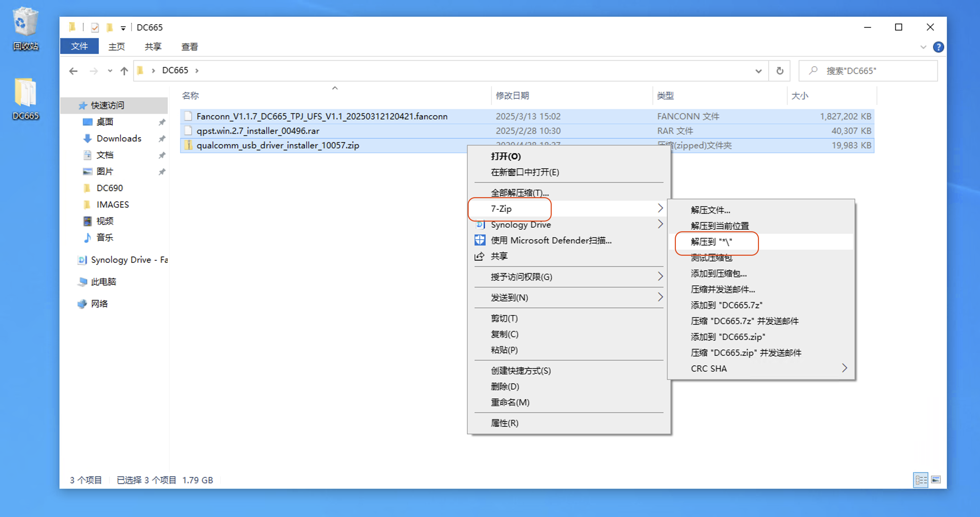Click the Downloads pin icon in sidebar
Image resolution: width=980 pixels, height=517 pixels.
[x=162, y=138]
